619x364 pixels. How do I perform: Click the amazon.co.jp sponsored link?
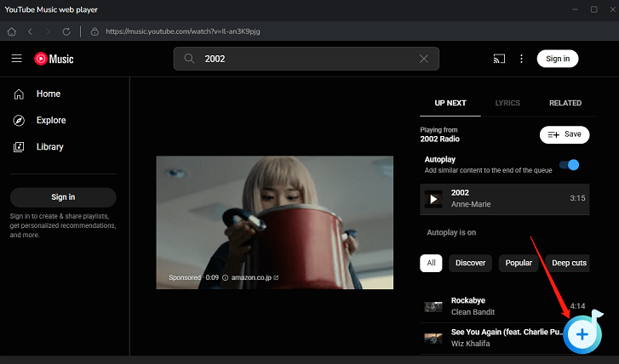pos(255,277)
